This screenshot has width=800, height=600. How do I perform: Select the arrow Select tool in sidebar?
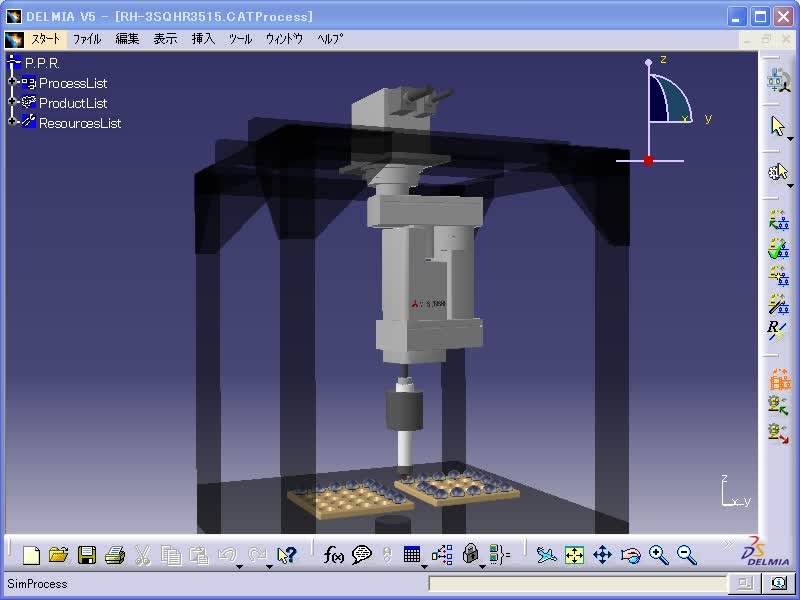click(x=778, y=126)
